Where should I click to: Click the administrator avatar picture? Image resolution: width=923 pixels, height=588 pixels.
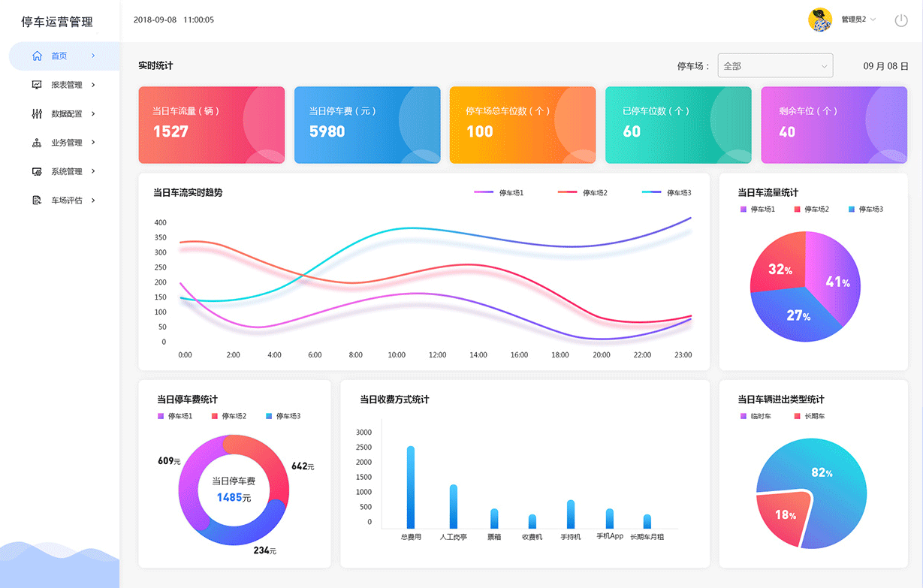tap(819, 20)
